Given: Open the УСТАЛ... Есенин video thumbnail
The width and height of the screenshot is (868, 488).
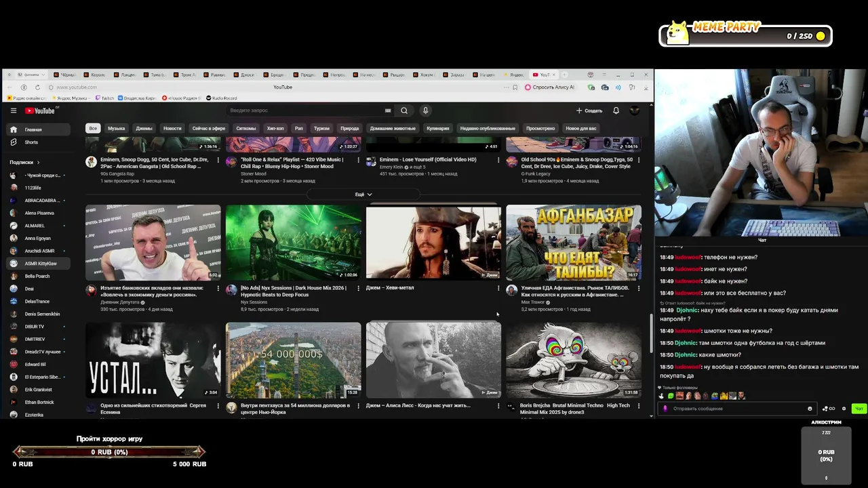Looking at the screenshot, I should click(x=153, y=360).
